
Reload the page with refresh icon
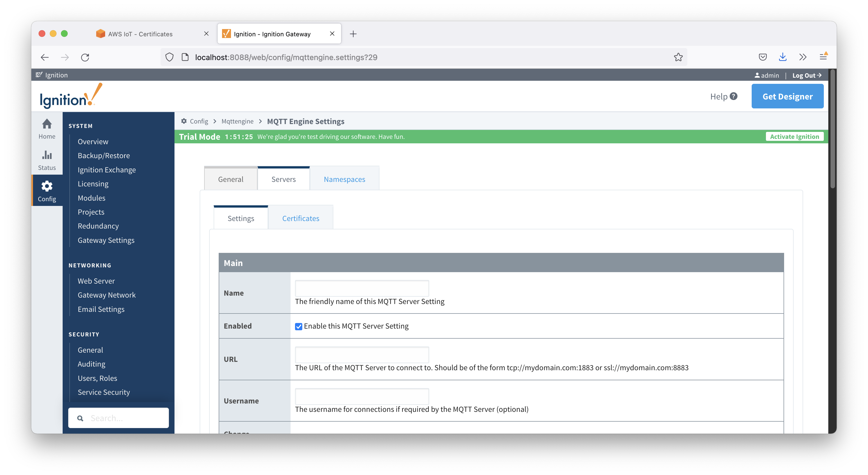coord(85,57)
